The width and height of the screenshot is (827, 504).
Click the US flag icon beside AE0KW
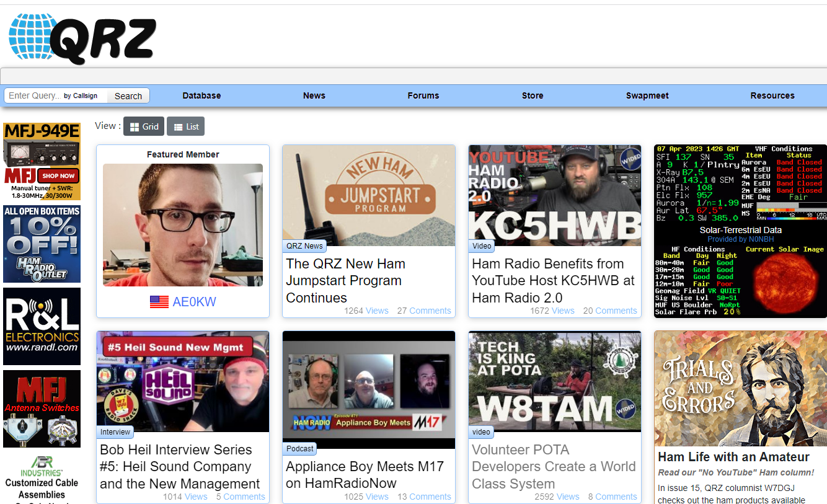pyautogui.click(x=159, y=302)
